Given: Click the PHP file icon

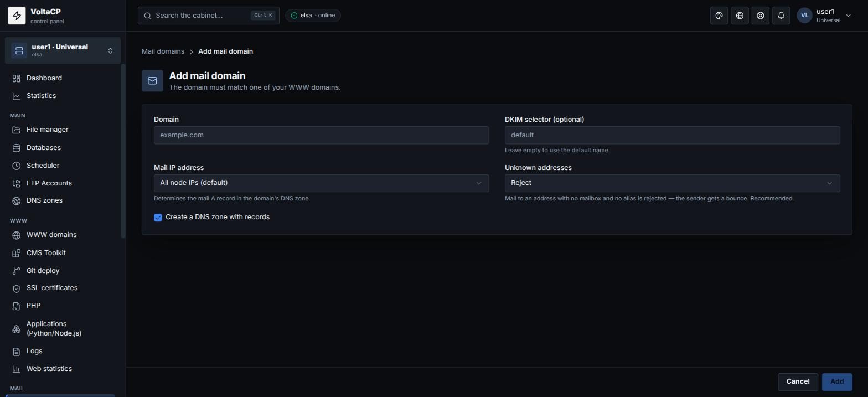Looking at the screenshot, I should coord(17,306).
